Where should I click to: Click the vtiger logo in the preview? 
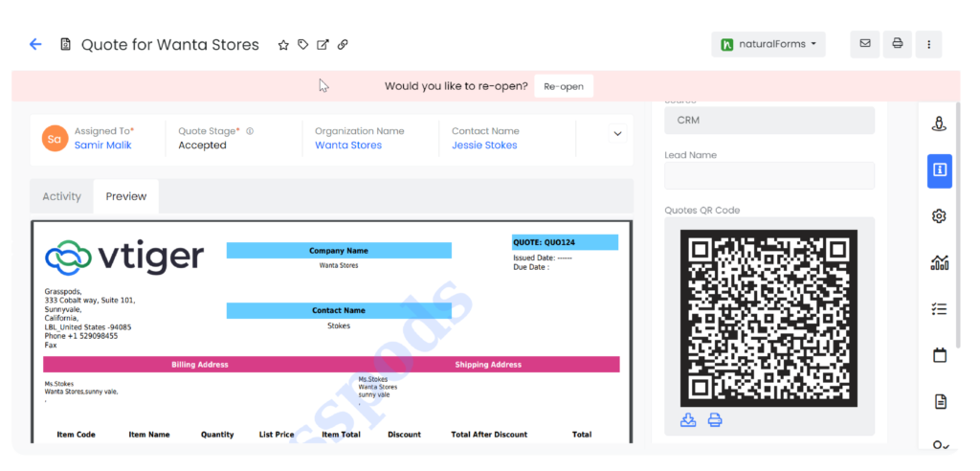124,258
